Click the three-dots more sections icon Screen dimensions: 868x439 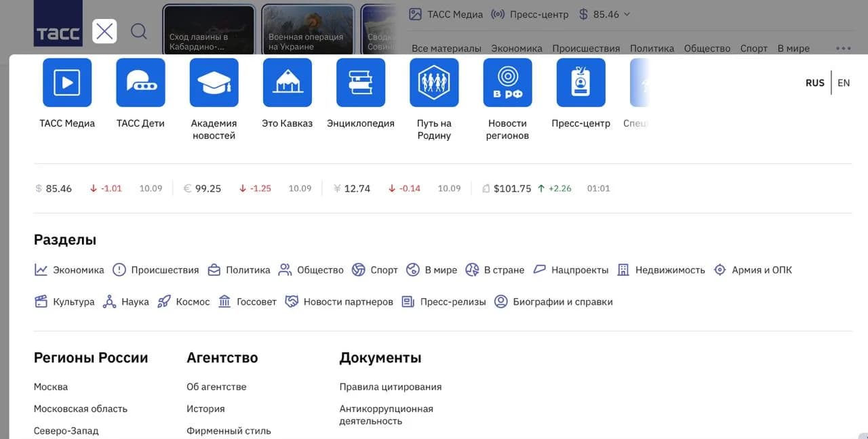[844, 48]
